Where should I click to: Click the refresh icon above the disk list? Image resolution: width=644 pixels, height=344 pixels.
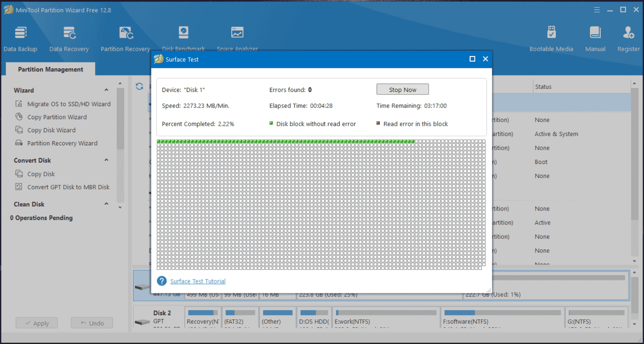[140, 86]
